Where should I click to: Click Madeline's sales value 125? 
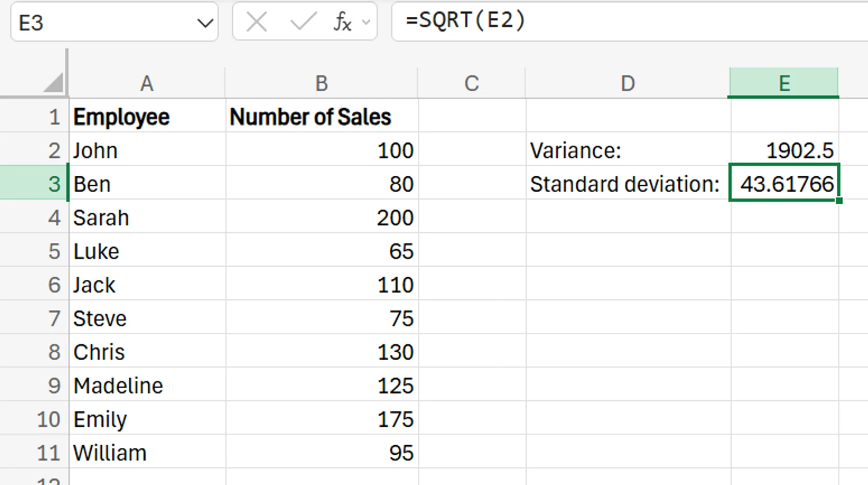322,385
